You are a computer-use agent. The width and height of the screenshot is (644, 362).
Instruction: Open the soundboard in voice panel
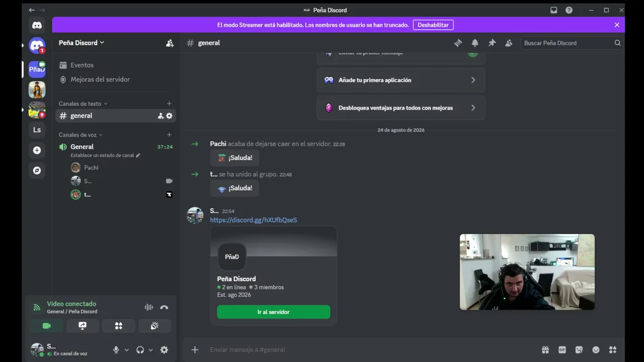coord(154,326)
